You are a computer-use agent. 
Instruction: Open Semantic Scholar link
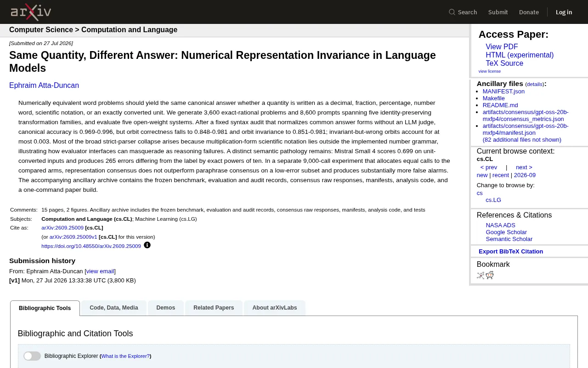click(509, 239)
